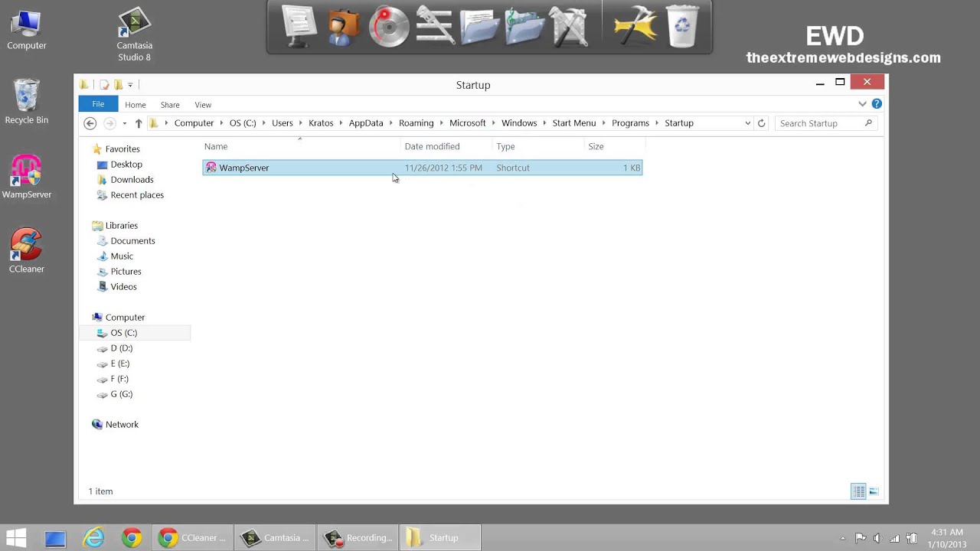The height and width of the screenshot is (551, 980).
Task: Click OS (C:) in the address breadcrumb
Action: [x=243, y=123]
